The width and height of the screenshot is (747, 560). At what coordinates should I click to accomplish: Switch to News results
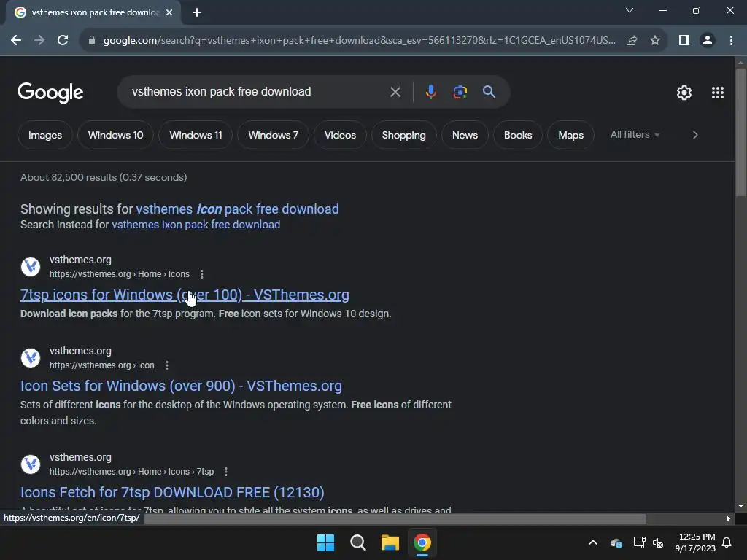(465, 135)
